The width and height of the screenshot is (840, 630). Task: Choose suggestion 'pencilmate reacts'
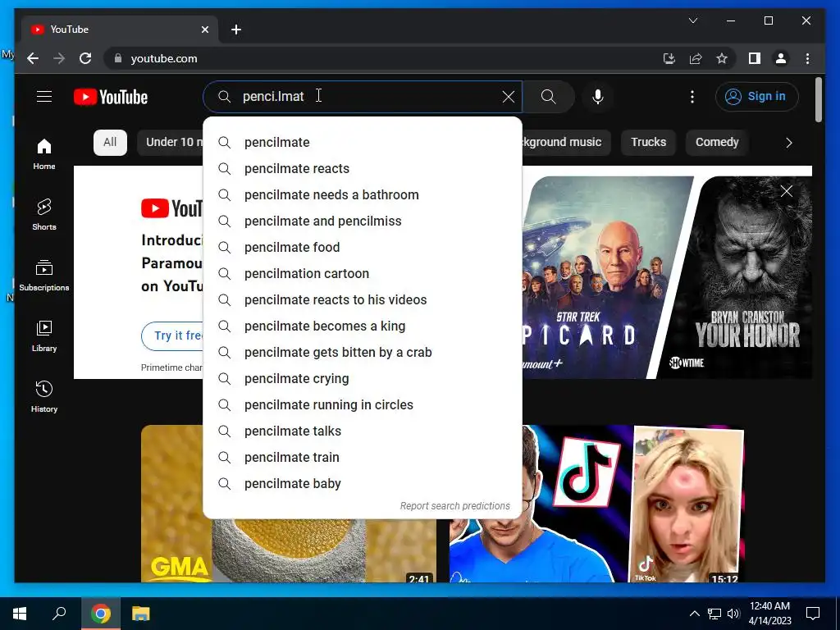click(x=363, y=168)
